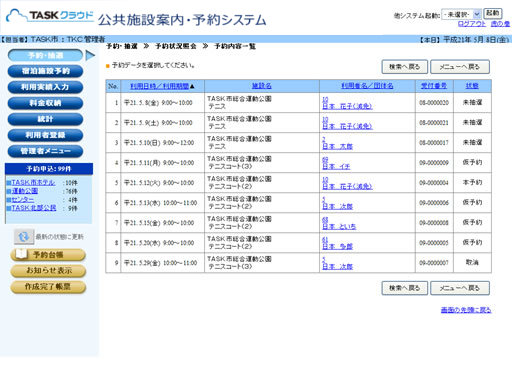
Task: Click the 画面の先頭に戻る link
Action: (x=466, y=310)
